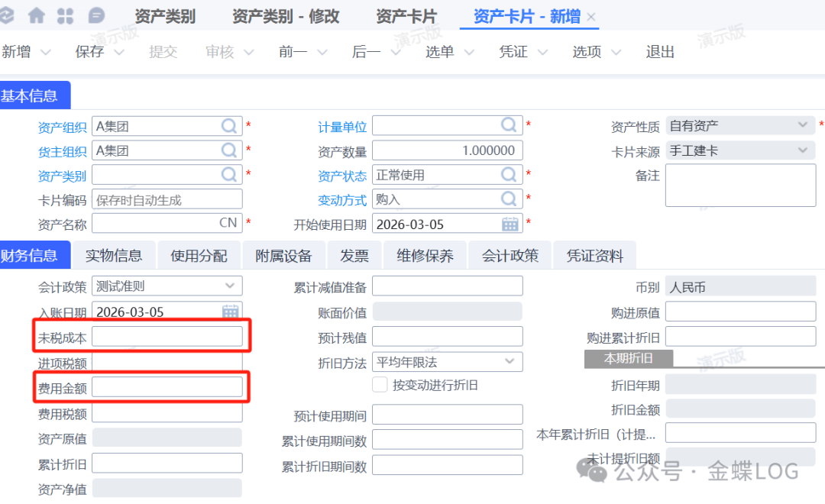Switch to the 实物信息 tab
The width and height of the screenshot is (825, 504).
tap(113, 256)
